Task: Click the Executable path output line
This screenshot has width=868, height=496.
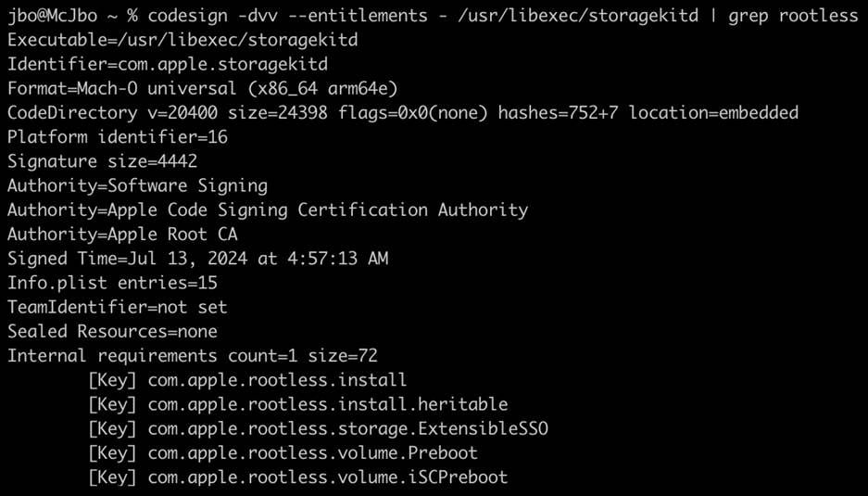Action: tap(182, 41)
